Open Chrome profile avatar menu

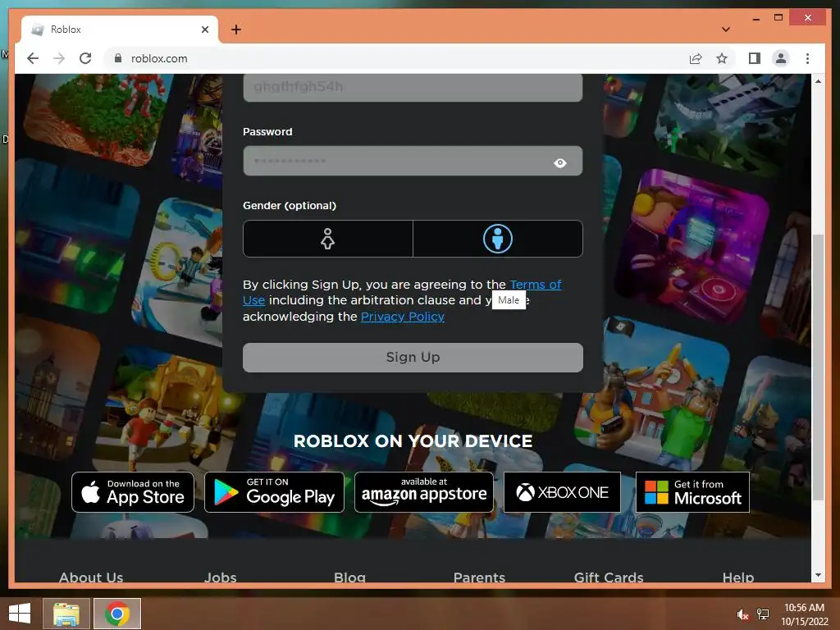point(781,58)
